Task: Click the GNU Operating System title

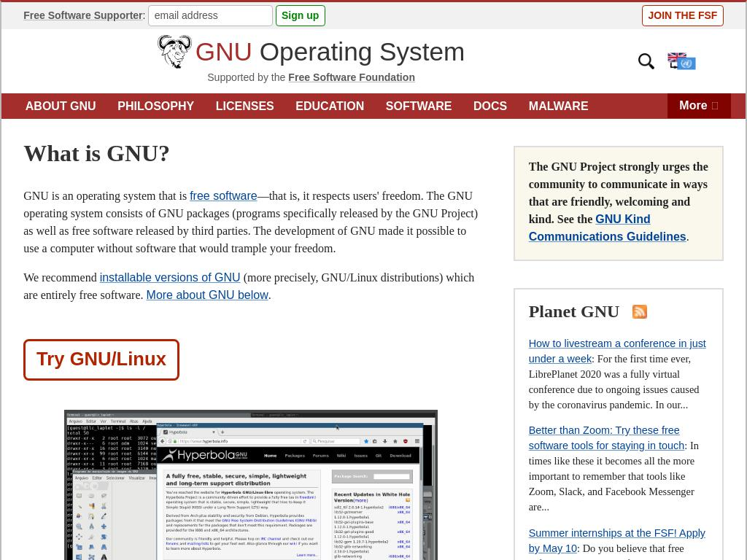Action: pos(330,52)
